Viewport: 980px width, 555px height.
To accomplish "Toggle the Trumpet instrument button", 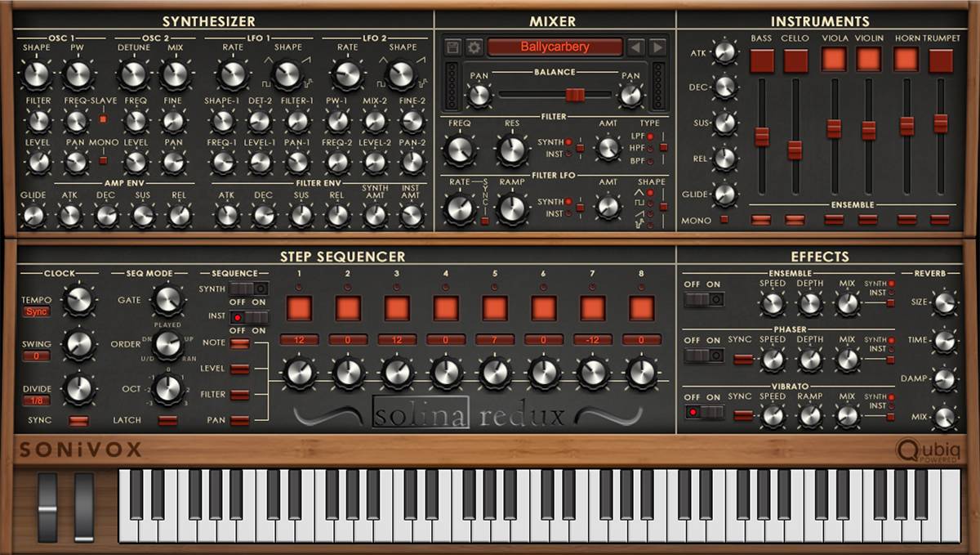I will pos(940,60).
